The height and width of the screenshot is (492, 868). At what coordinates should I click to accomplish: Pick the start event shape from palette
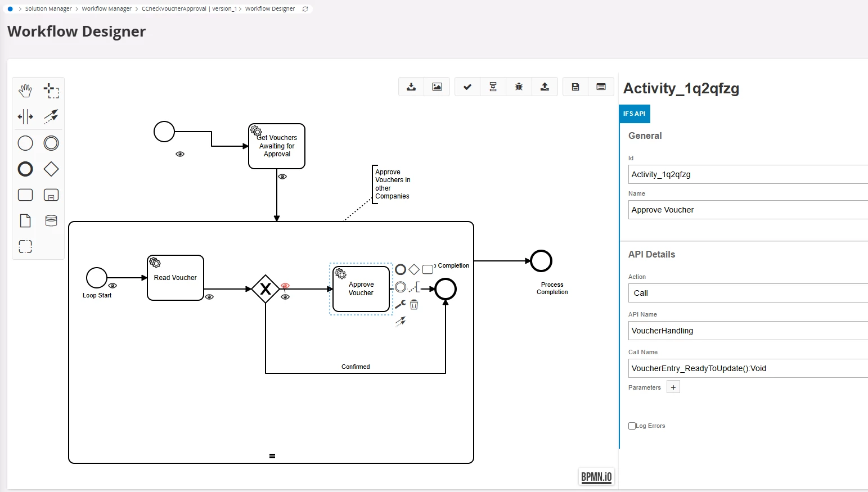pyautogui.click(x=25, y=143)
